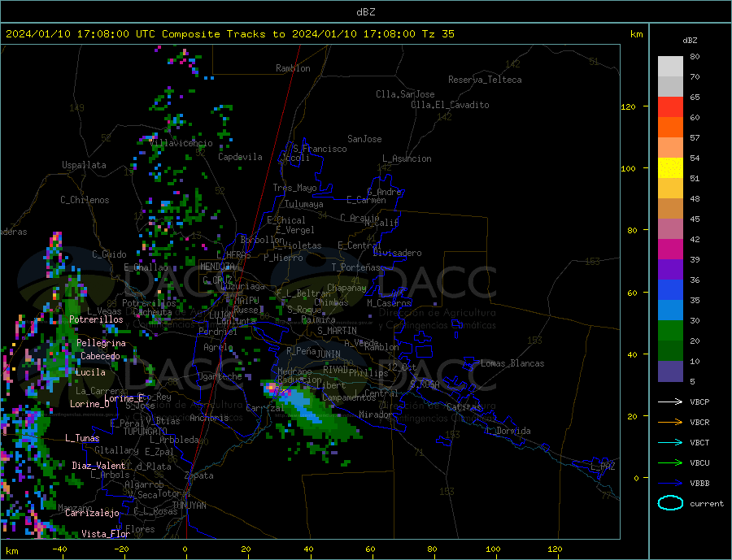This screenshot has height=560, width=732.
Task: Click the green VBCU arrow legend icon
Action: point(670,463)
